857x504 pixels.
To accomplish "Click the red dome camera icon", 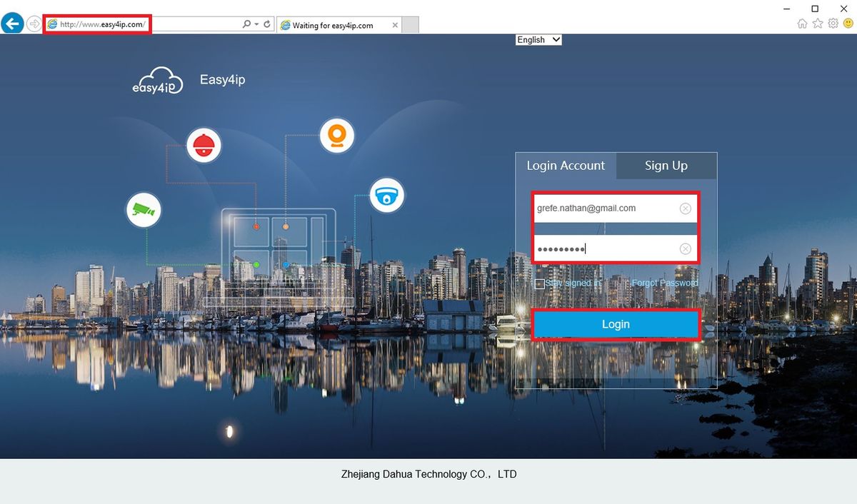I will tap(204, 146).
